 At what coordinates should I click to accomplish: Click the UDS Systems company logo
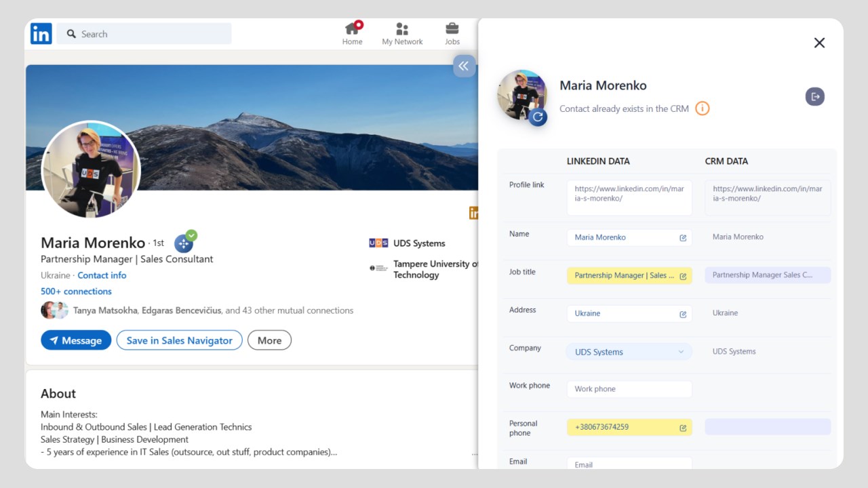[378, 243]
